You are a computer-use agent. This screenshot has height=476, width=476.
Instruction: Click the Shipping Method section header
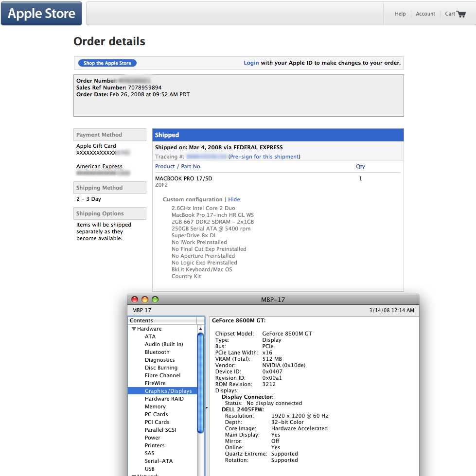coord(109,188)
